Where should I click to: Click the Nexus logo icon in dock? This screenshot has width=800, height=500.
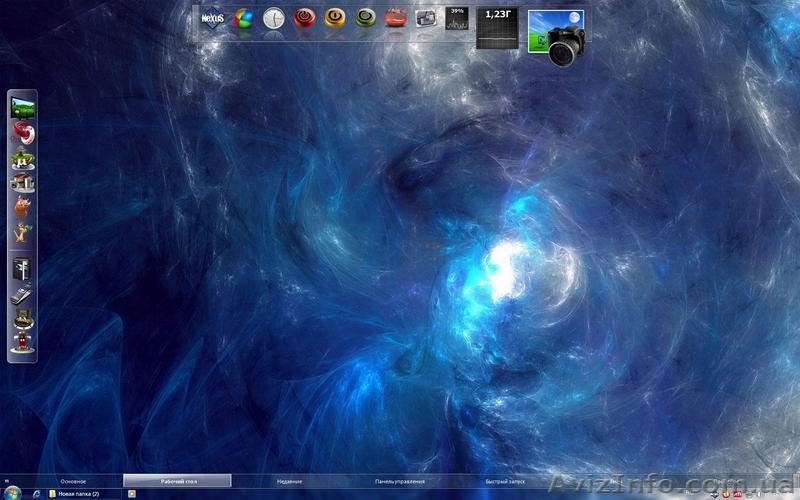pyautogui.click(x=212, y=18)
